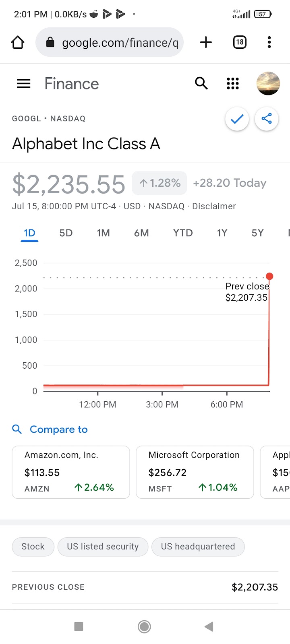290x644 pixels.
Task: Open the Finance hamburger menu
Action: (x=23, y=84)
